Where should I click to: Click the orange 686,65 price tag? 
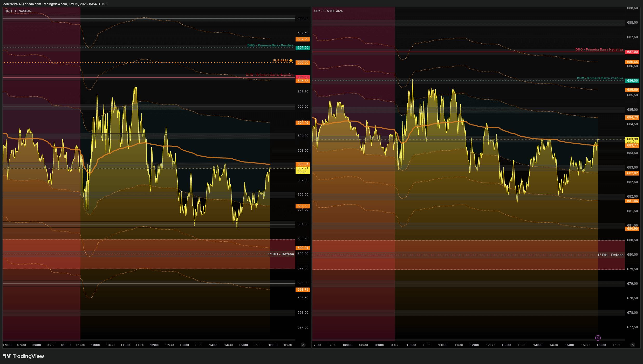pyautogui.click(x=632, y=62)
